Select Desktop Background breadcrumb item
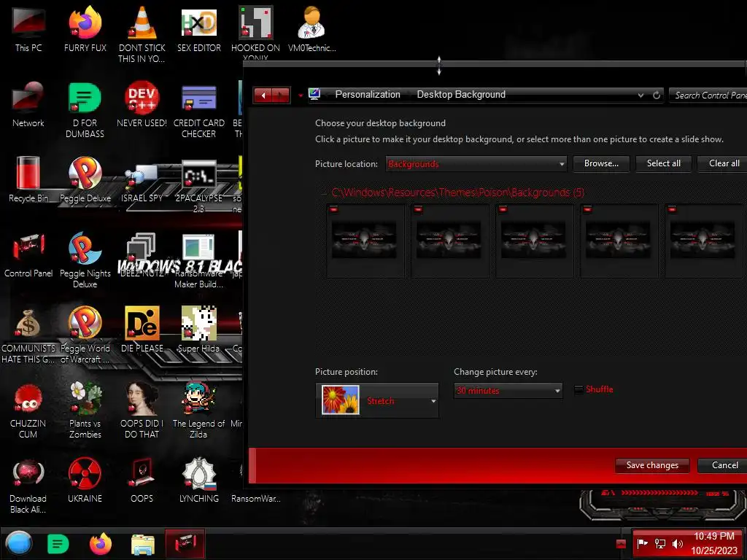The image size is (747, 560). coord(461,94)
